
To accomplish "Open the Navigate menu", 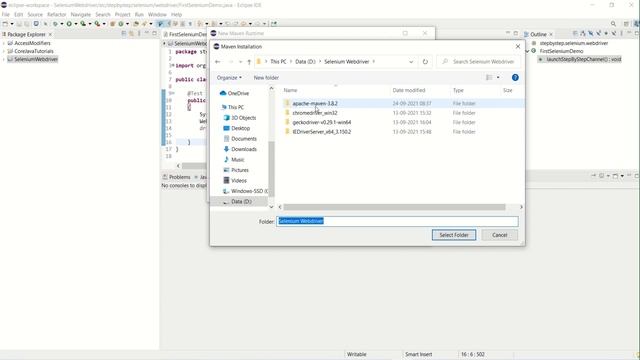I will tap(81, 14).
